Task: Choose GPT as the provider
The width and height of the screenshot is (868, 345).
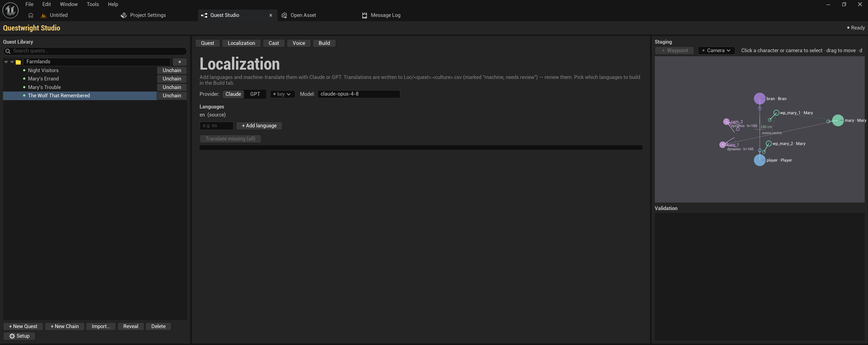Action: pyautogui.click(x=255, y=94)
